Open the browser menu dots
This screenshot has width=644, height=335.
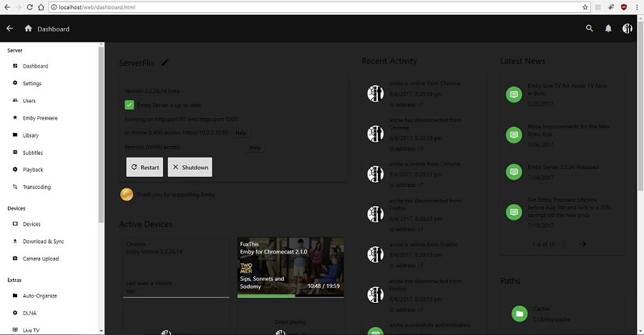637,7
